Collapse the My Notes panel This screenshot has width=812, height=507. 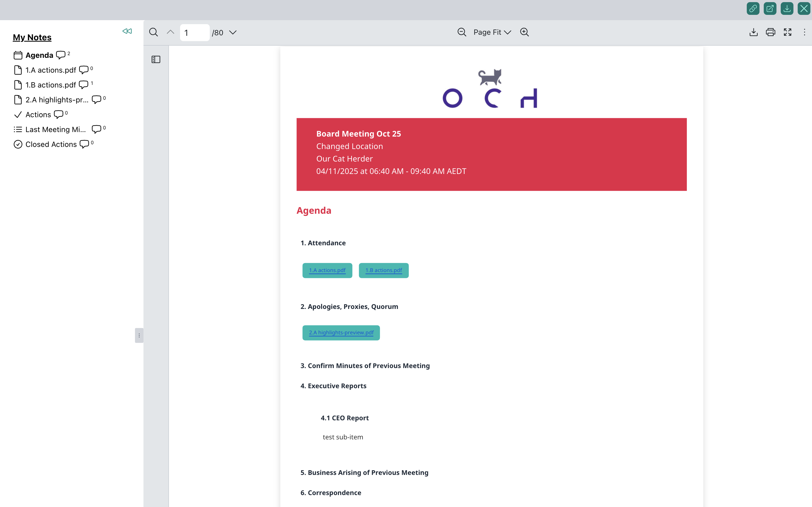127,31
